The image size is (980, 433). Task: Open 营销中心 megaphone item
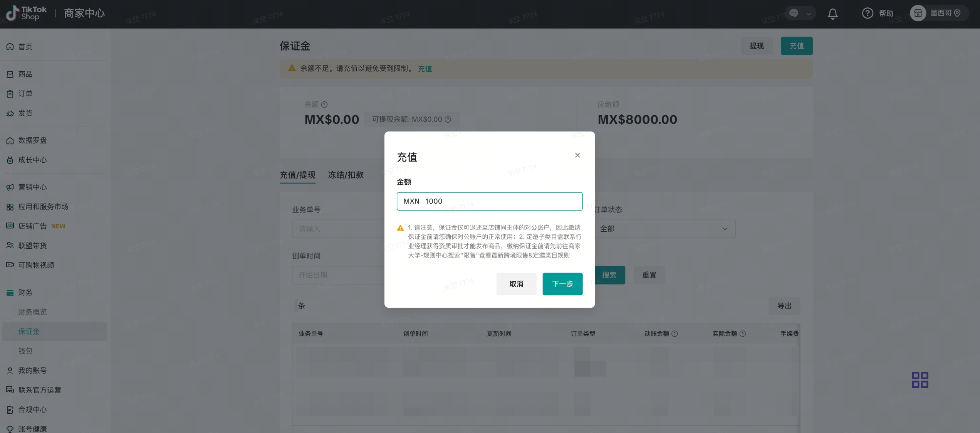[32, 187]
